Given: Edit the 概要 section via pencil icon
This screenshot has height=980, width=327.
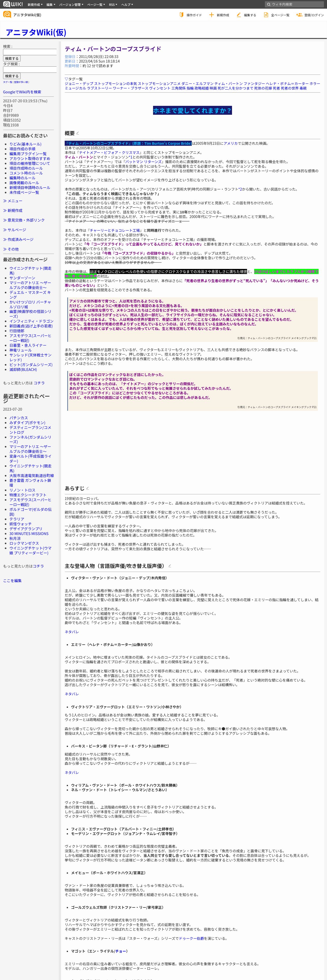Looking at the screenshot, I should (78, 133).
